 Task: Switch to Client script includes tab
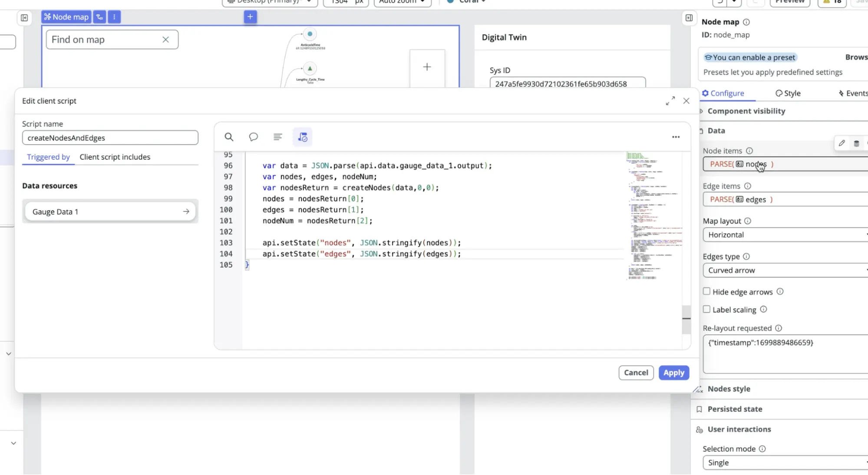(115, 157)
